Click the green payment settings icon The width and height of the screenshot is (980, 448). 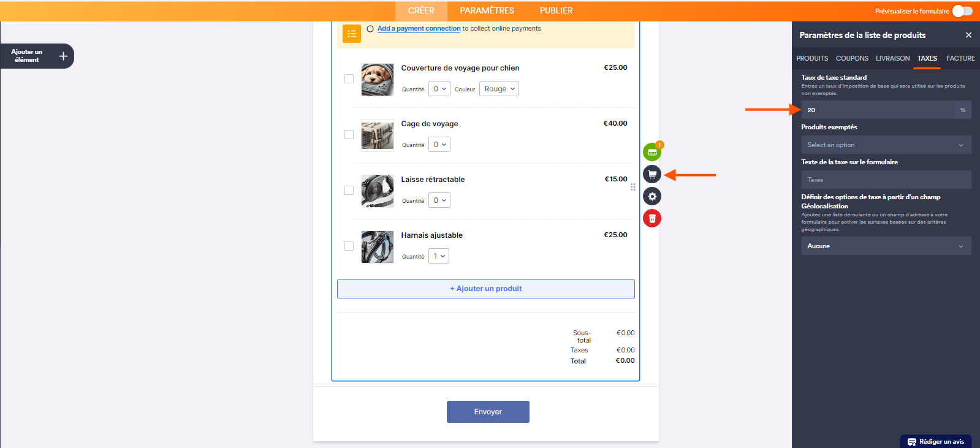pyautogui.click(x=651, y=152)
